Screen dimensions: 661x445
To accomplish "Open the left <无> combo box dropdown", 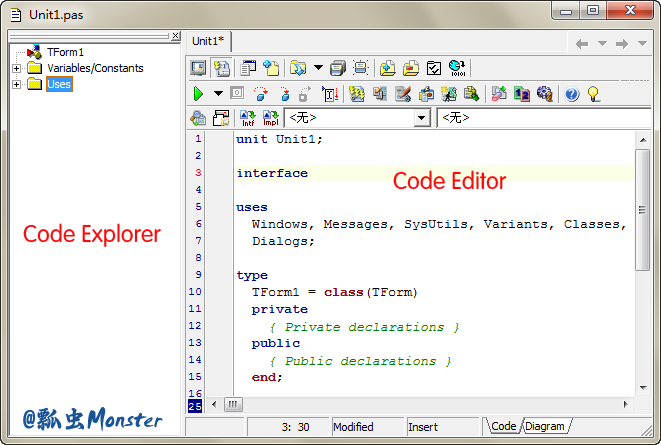I will 421,119.
